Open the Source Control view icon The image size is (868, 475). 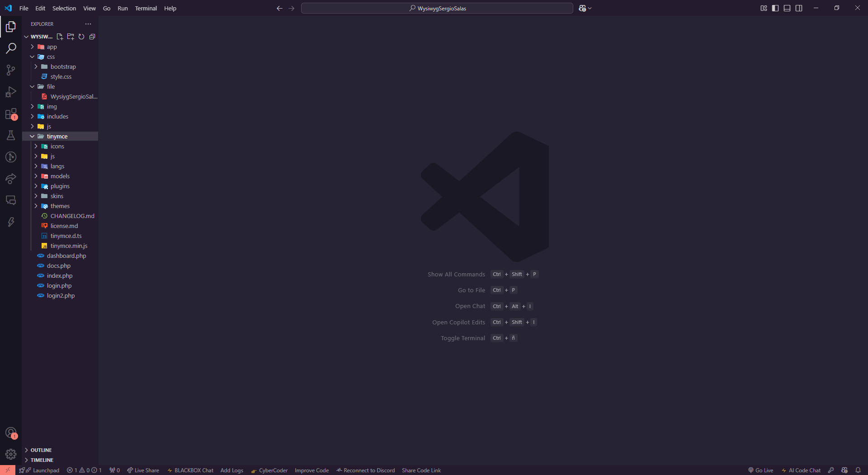[x=11, y=70]
